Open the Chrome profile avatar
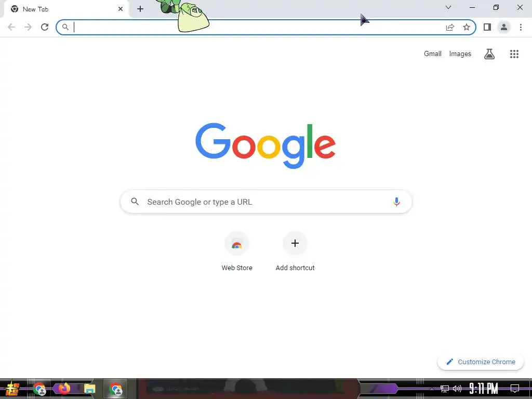532x399 pixels. (x=504, y=27)
